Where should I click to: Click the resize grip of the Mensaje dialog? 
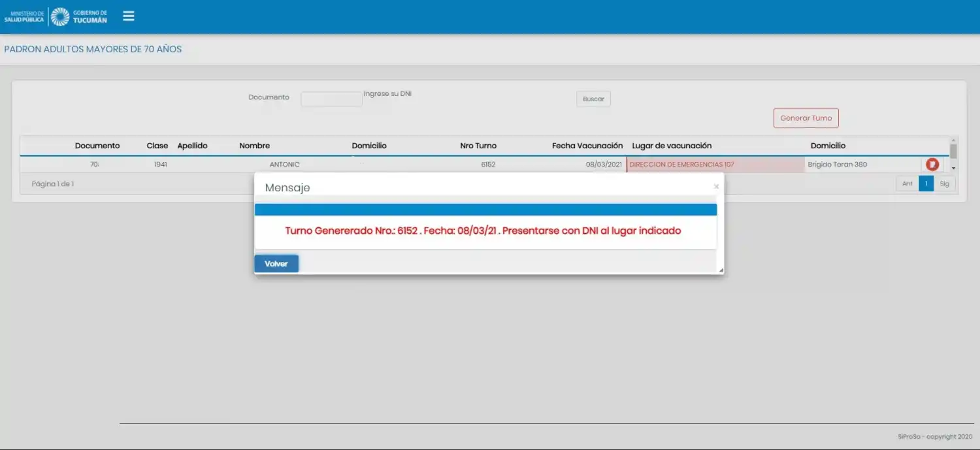point(719,269)
